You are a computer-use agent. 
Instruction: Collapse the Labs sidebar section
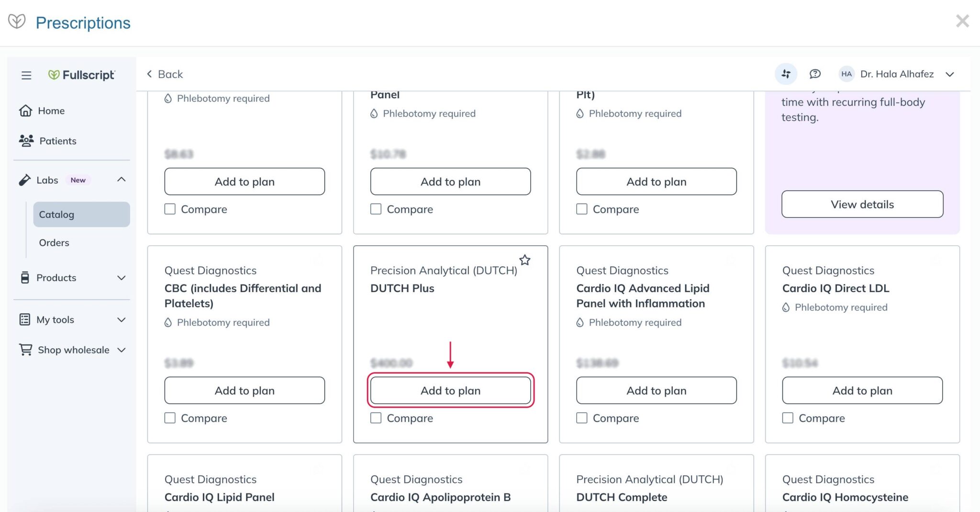122,180
